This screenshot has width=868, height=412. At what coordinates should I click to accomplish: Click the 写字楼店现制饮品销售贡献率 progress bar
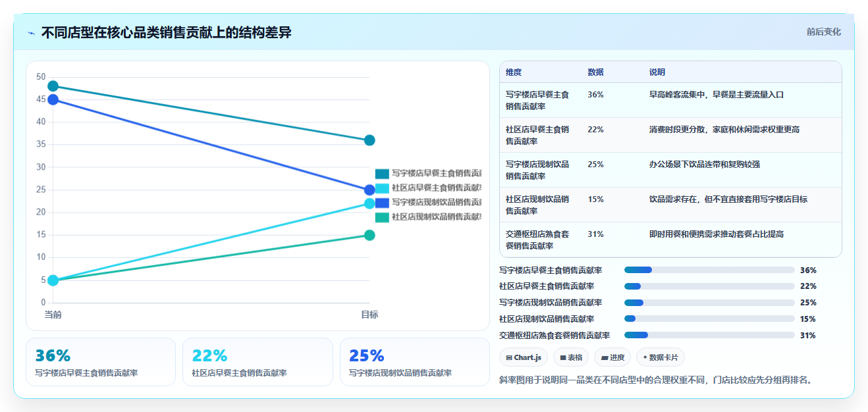coord(709,303)
